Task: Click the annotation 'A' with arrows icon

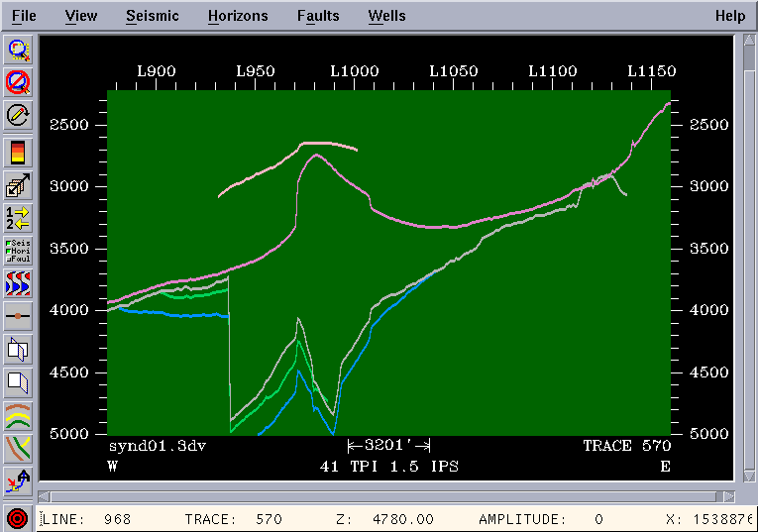Action: 19,481
